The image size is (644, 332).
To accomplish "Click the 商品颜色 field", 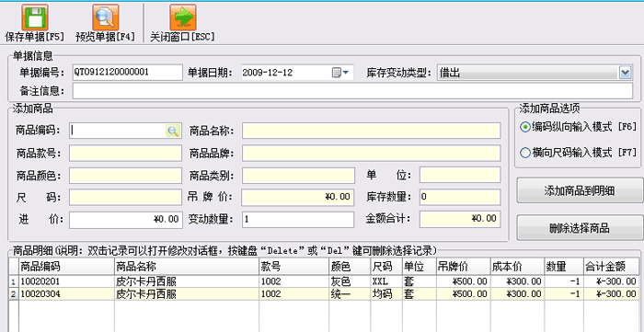I will [125, 176].
